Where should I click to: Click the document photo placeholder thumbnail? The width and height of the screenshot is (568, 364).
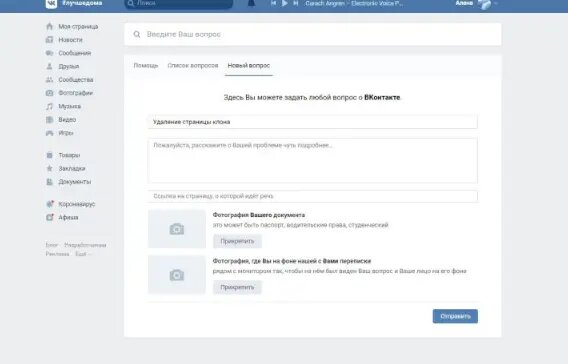pos(177,229)
